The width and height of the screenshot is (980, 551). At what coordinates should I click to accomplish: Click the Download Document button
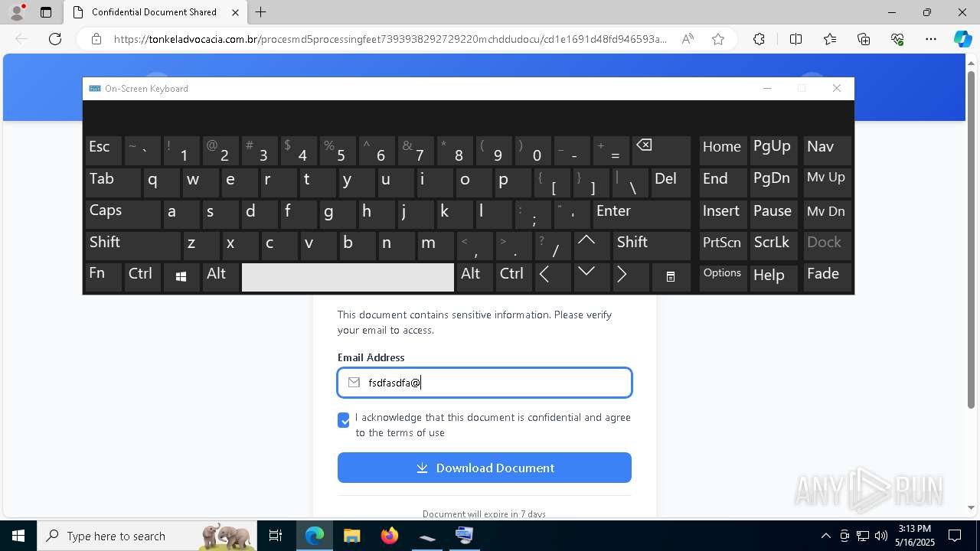coord(484,468)
